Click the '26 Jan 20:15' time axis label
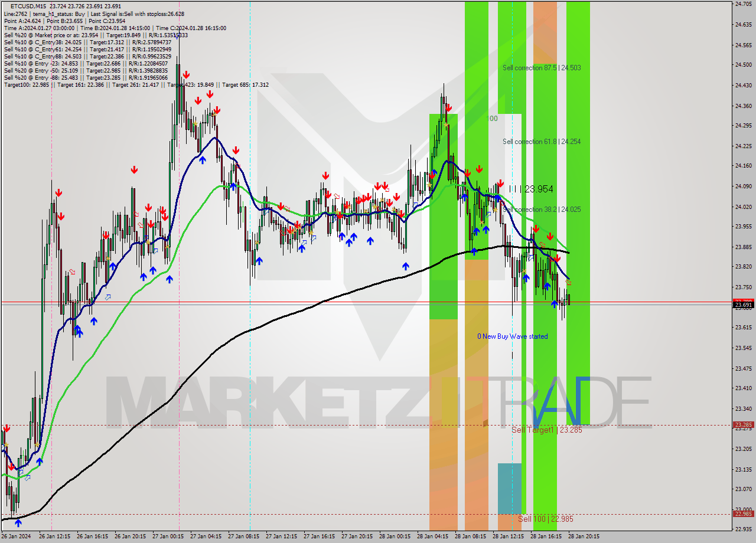756x543 pixels. (130, 537)
